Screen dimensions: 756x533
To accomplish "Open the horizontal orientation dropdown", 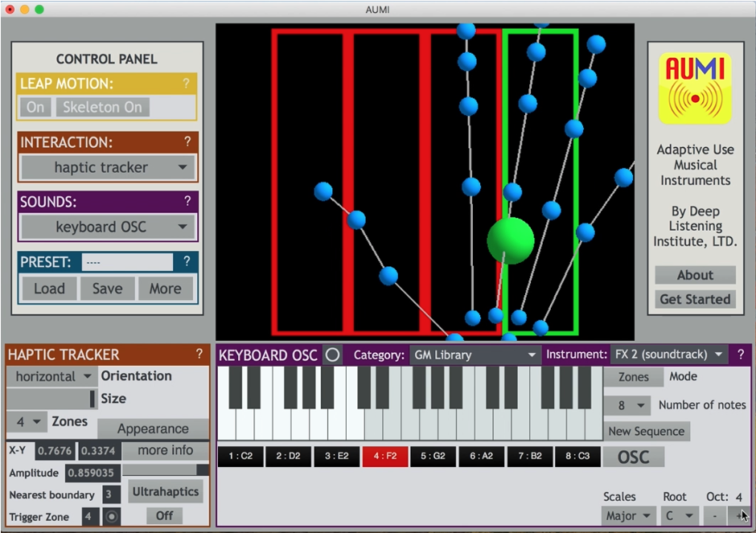I will tap(52, 376).
